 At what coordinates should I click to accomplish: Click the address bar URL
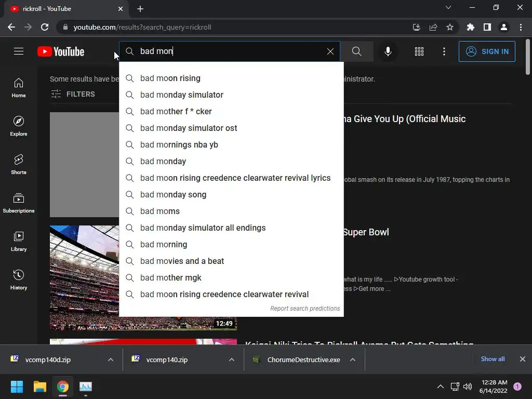(x=142, y=27)
